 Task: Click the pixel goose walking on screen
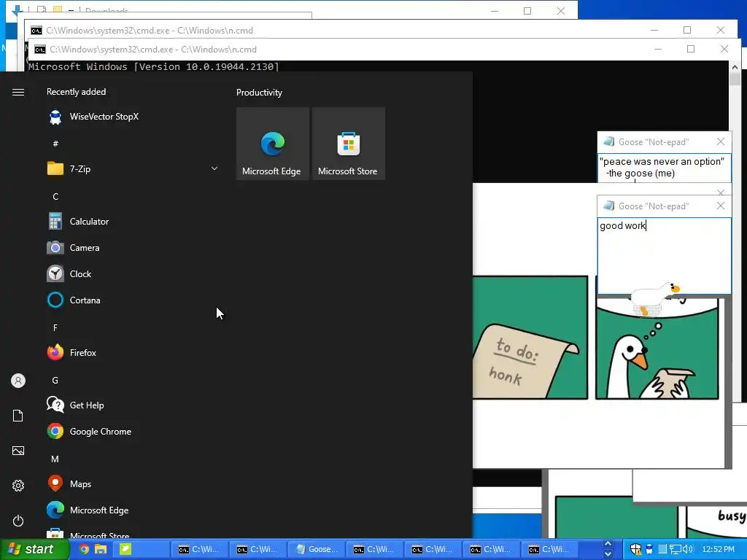tap(654, 298)
